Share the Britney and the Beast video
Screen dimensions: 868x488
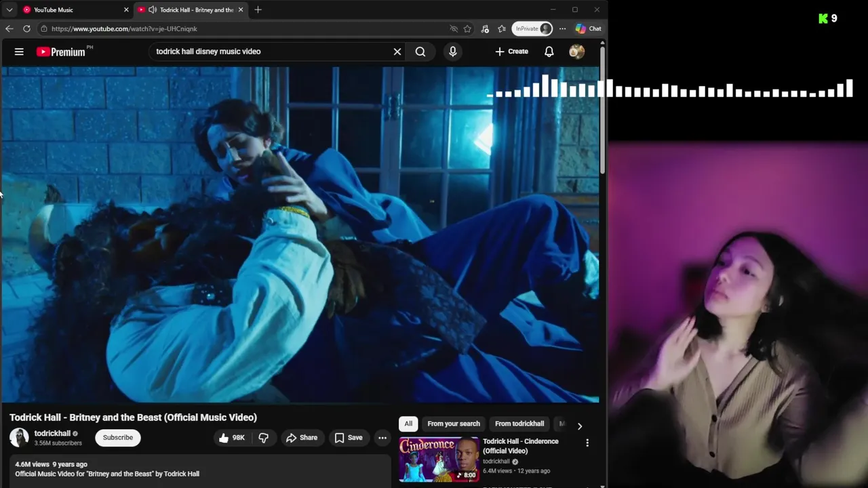[302, 438]
